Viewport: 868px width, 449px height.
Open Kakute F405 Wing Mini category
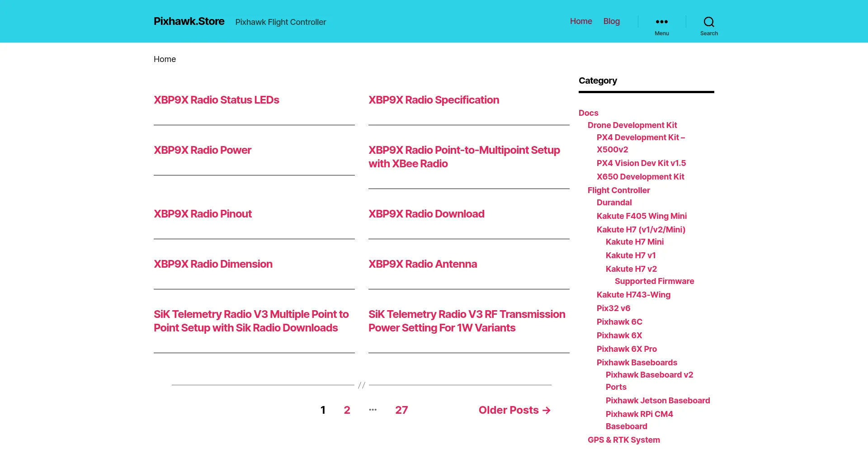(642, 216)
